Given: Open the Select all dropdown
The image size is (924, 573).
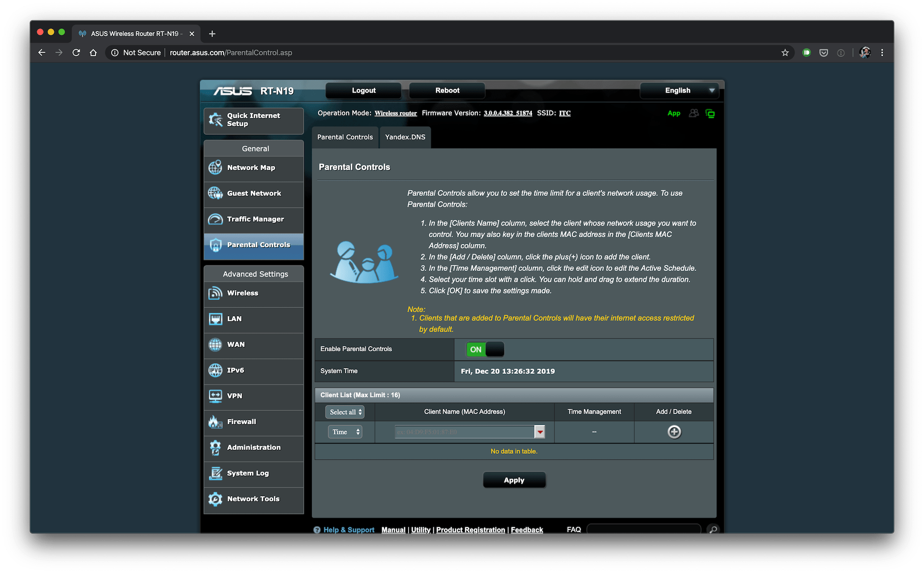Looking at the screenshot, I should [345, 412].
